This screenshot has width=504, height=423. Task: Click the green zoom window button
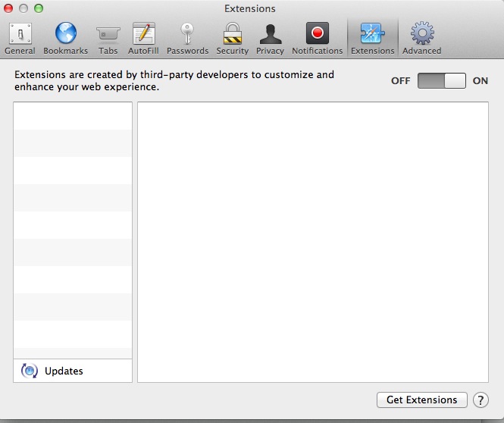point(39,8)
